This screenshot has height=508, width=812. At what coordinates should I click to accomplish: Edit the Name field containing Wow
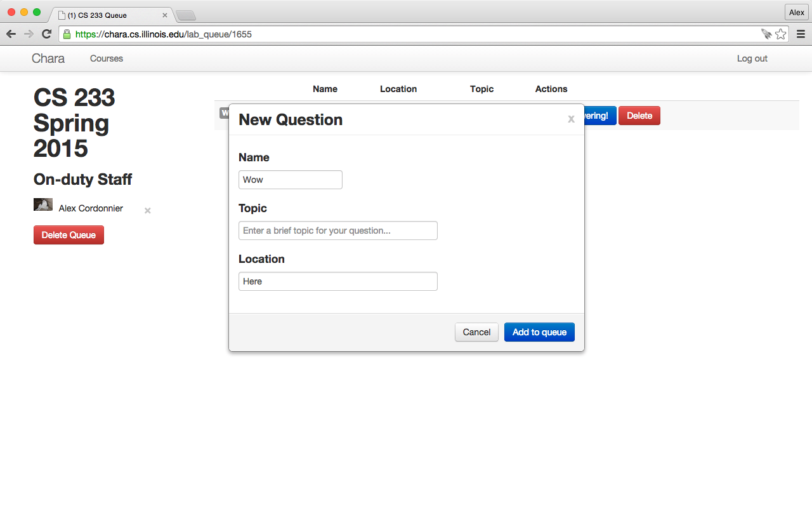(x=291, y=180)
